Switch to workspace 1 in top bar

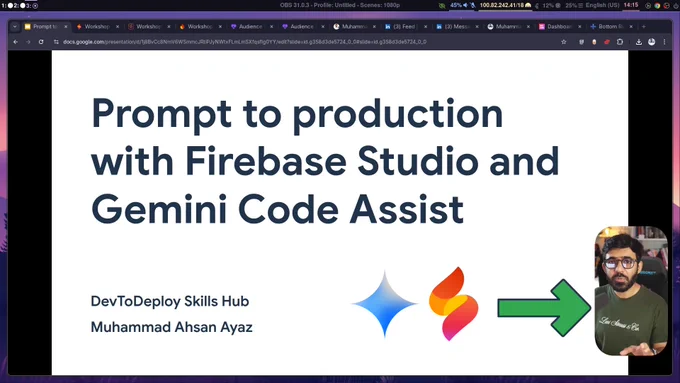pyautogui.click(x=7, y=6)
